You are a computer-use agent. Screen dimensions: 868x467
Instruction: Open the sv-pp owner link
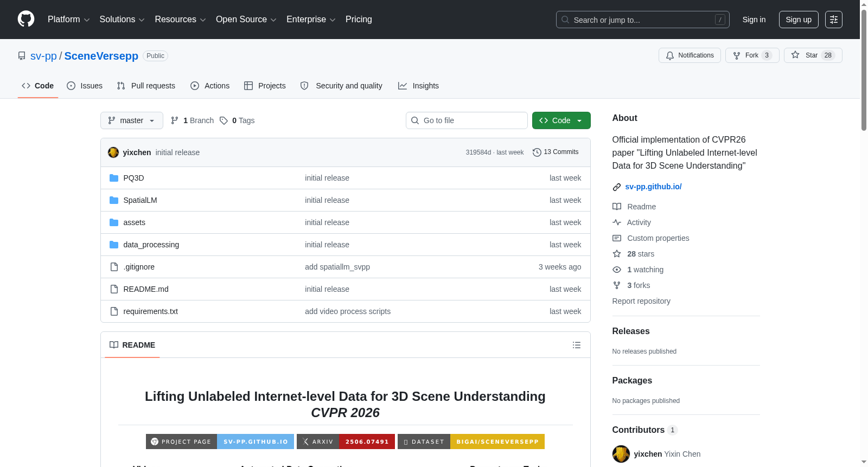43,56
